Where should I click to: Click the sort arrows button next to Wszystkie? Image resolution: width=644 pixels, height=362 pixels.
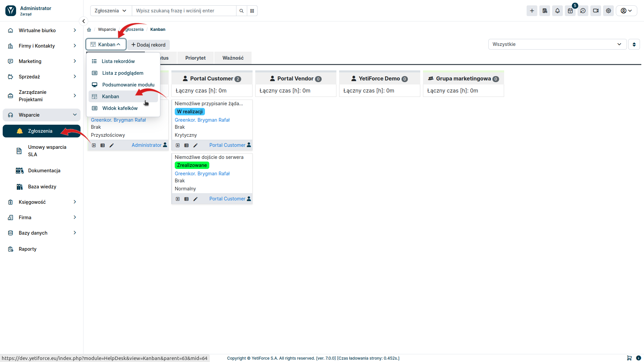click(x=634, y=44)
